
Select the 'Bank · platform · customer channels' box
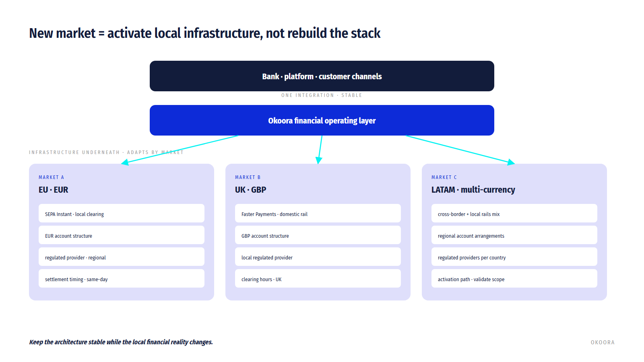tap(322, 76)
